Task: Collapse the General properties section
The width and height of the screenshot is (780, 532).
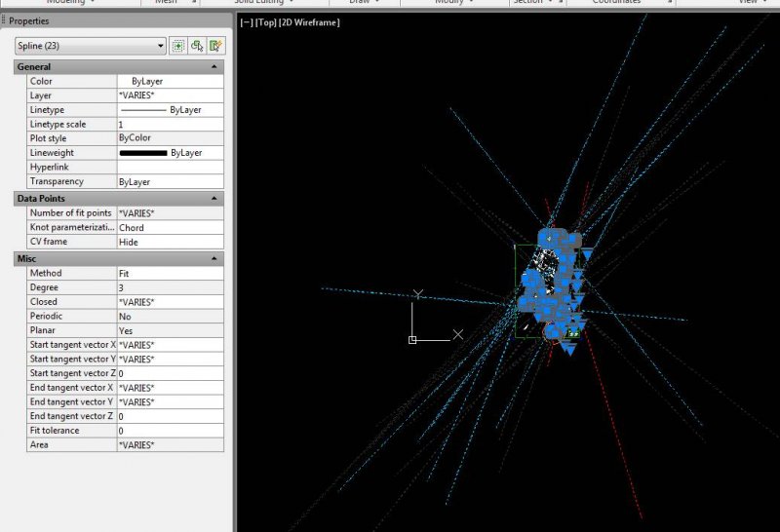Action: coord(214,67)
